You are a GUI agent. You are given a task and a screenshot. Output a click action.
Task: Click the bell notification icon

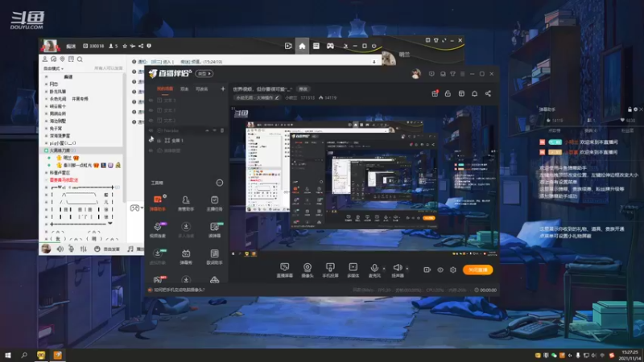(474, 93)
